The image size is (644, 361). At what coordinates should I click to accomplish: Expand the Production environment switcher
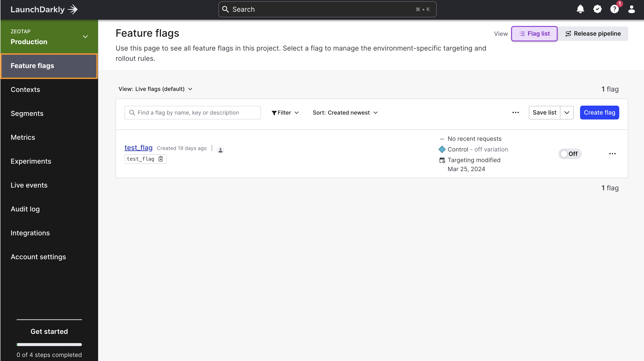(x=85, y=37)
